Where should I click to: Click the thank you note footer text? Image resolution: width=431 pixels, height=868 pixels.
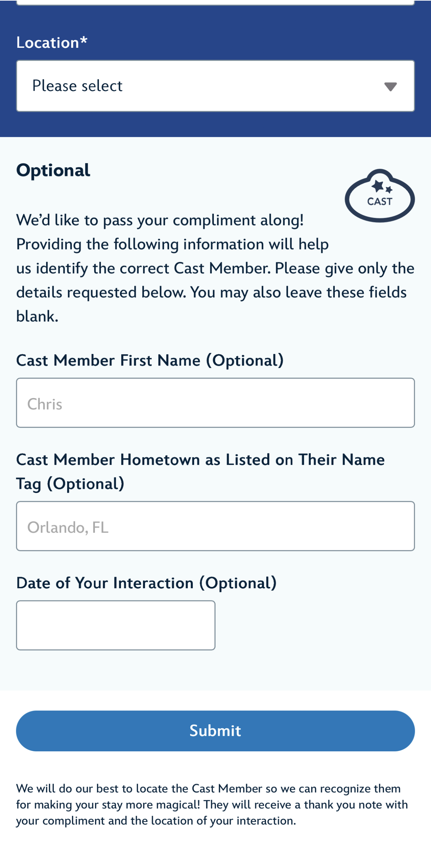pyautogui.click(x=212, y=804)
